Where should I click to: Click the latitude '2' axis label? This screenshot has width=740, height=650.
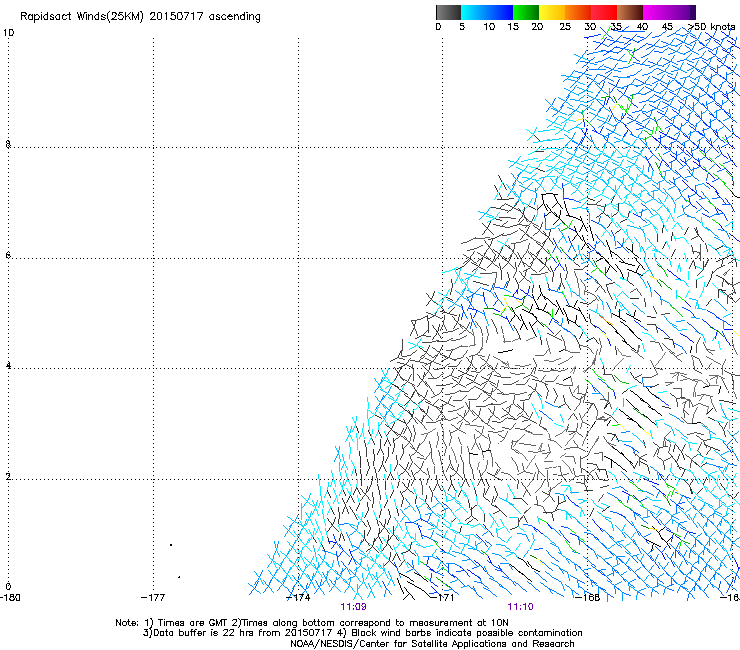click(x=8, y=476)
